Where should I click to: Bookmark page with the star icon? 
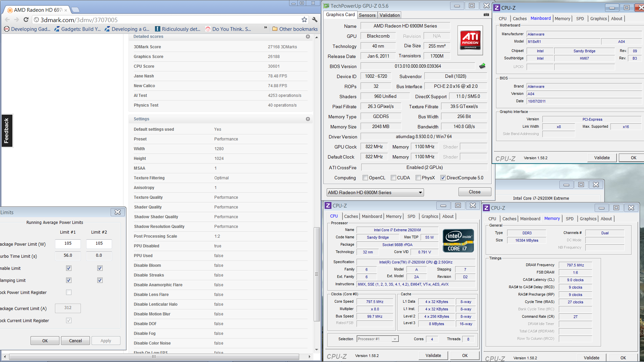click(304, 20)
